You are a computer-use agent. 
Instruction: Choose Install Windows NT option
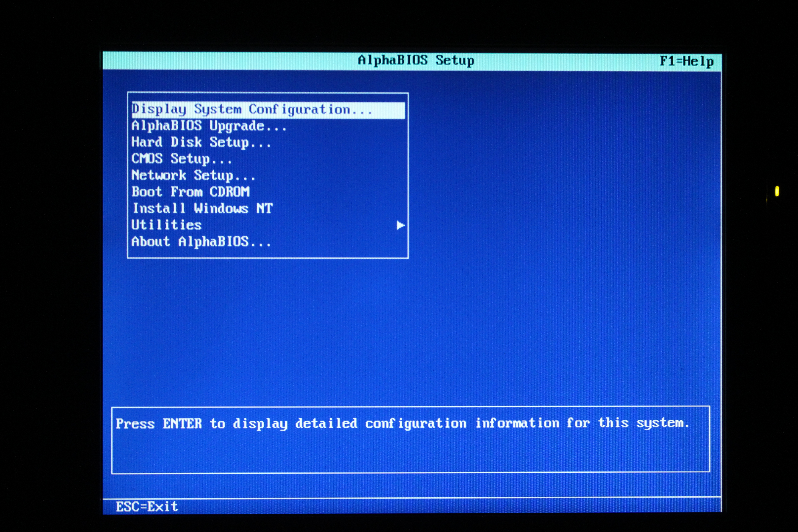pyautogui.click(x=202, y=208)
